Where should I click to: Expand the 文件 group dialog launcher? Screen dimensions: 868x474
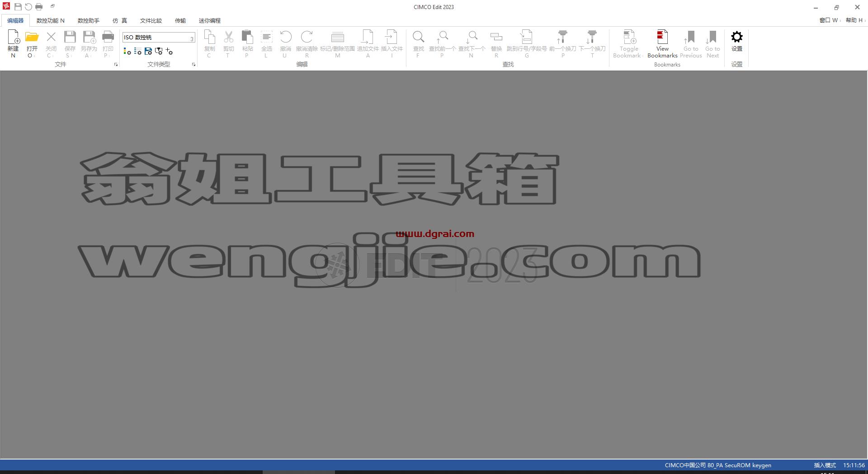tap(116, 65)
